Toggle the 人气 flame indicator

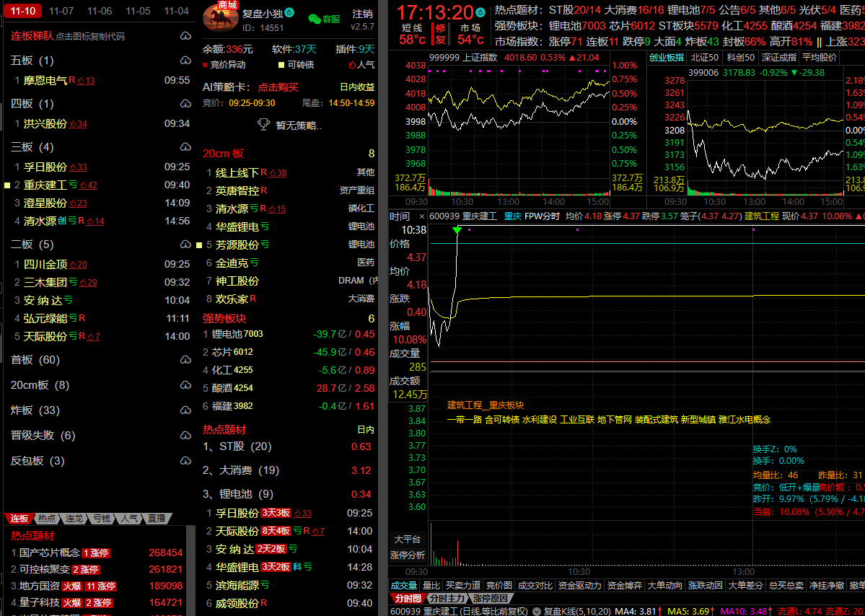(352, 65)
